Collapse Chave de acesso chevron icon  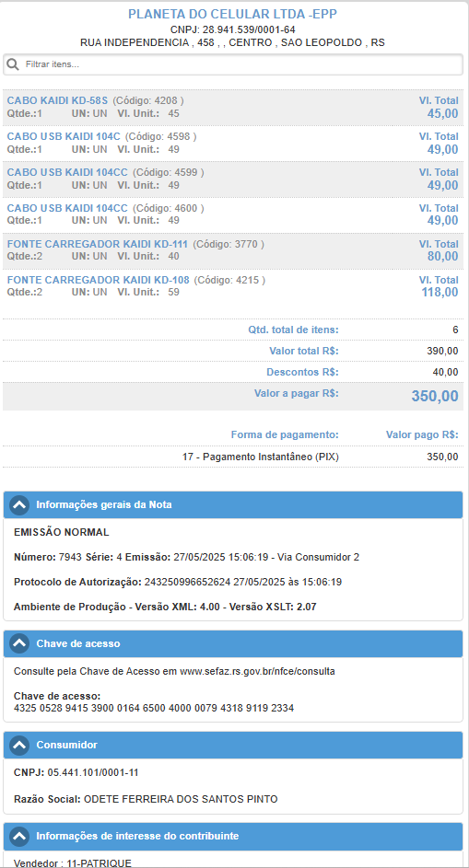point(19,643)
